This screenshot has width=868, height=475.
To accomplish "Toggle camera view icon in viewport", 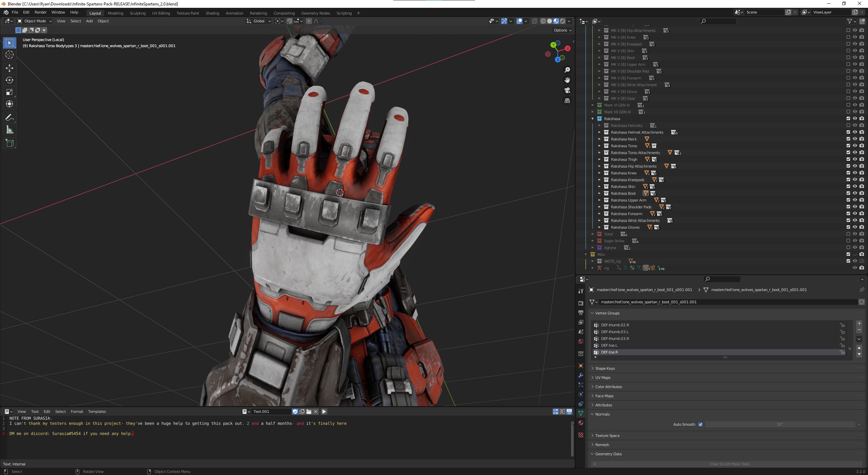I will click(567, 91).
